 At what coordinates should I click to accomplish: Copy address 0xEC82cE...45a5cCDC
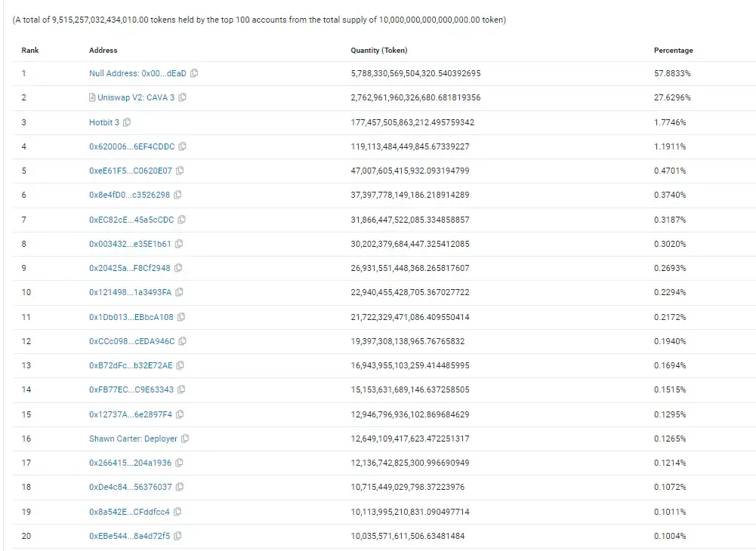(x=182, y=220)
